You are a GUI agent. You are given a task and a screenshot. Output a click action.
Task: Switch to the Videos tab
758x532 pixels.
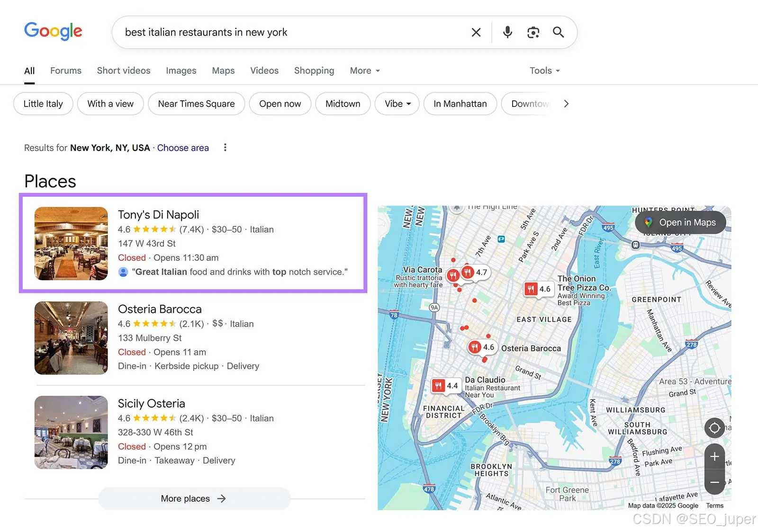tap(264, 71)
